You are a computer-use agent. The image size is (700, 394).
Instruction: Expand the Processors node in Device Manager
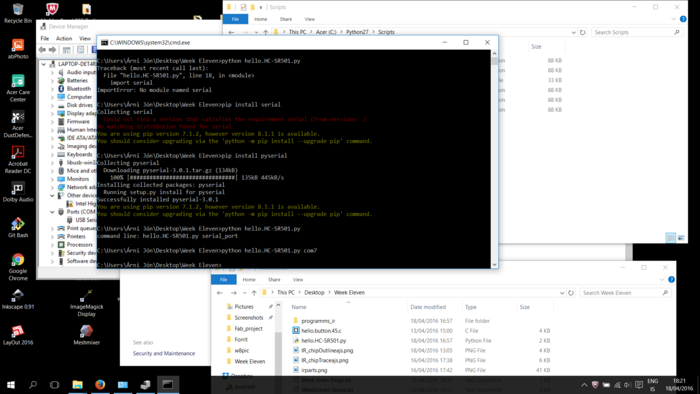pos(52,245)
